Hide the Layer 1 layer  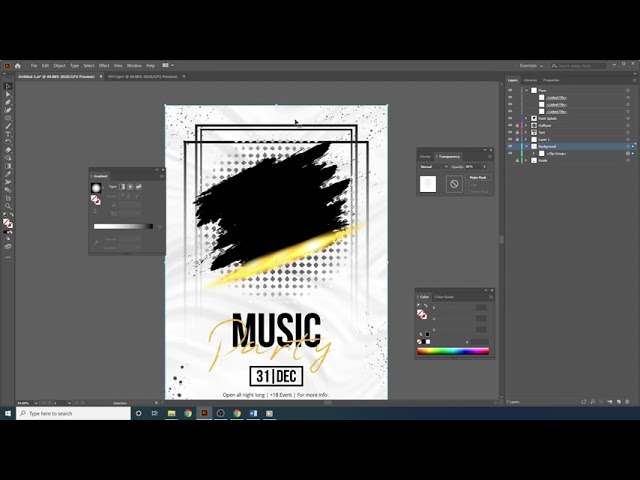[x=510, y=139]
